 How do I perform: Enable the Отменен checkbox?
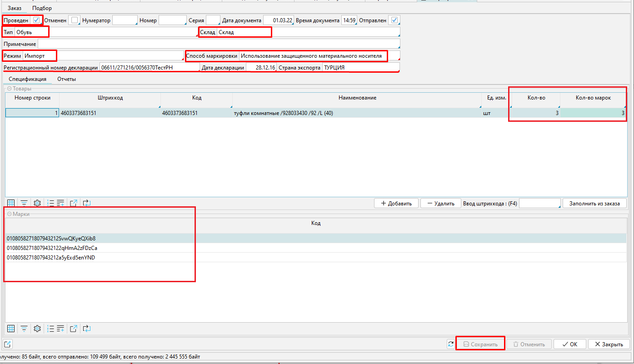click(x=75, y=20)
